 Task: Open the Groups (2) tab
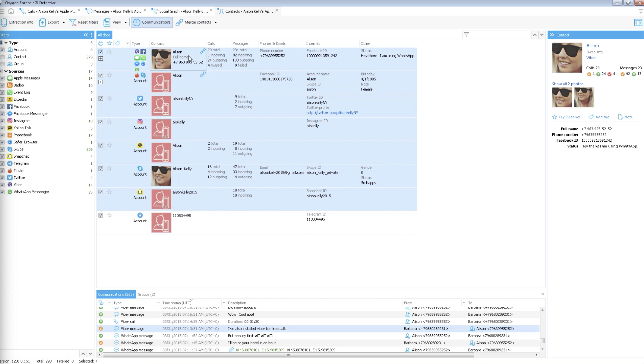[146, 294]
